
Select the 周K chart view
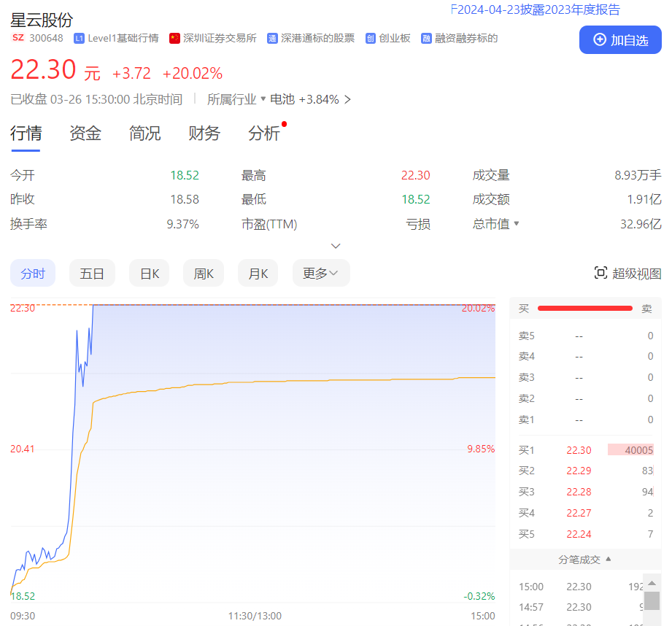[x=204, y=273]
